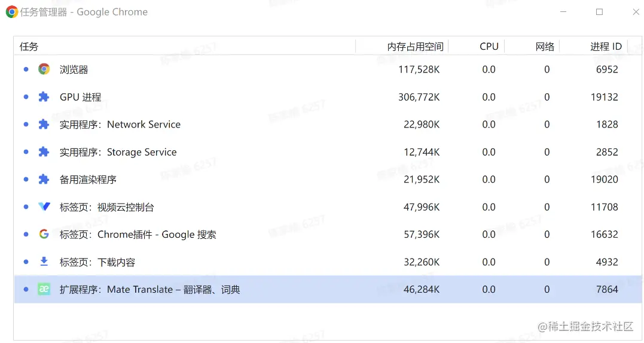This screenshot has height=343, width=644.
Task: Click process ID 4932
Action: point(607,262)
